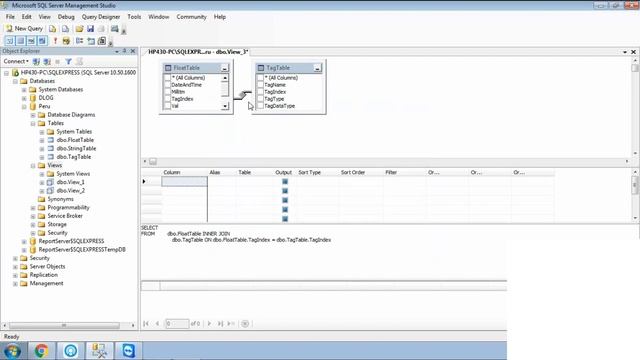Screen dimensions: 640x360
Task: Click the Filter column header
Action: [391, 173]
